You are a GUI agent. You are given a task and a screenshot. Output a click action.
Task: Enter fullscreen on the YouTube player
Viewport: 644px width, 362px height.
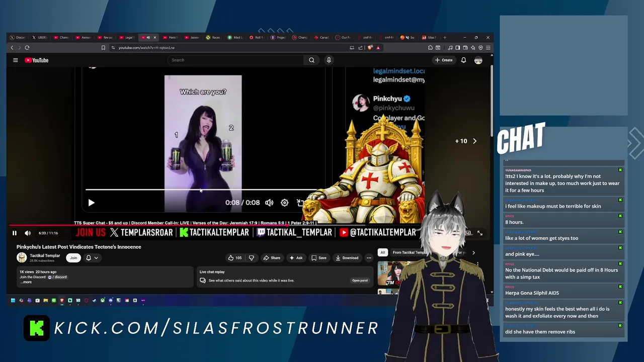480,233
